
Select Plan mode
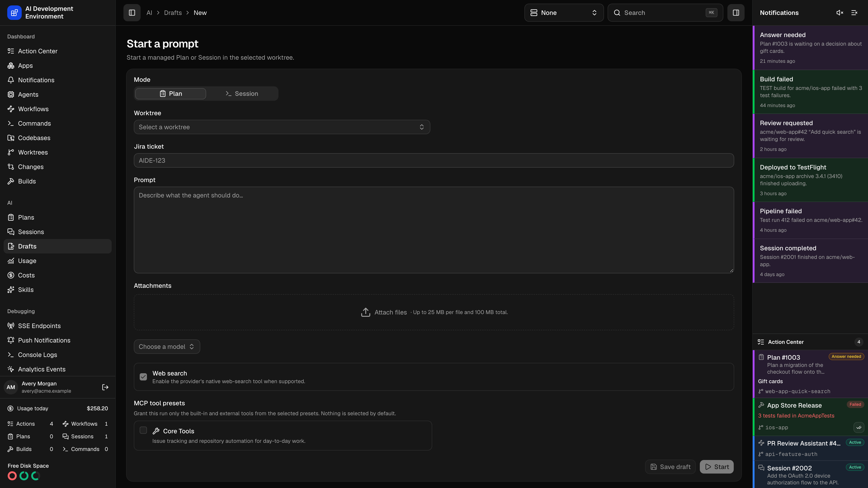pyautogui.click(x=170, y=94)
